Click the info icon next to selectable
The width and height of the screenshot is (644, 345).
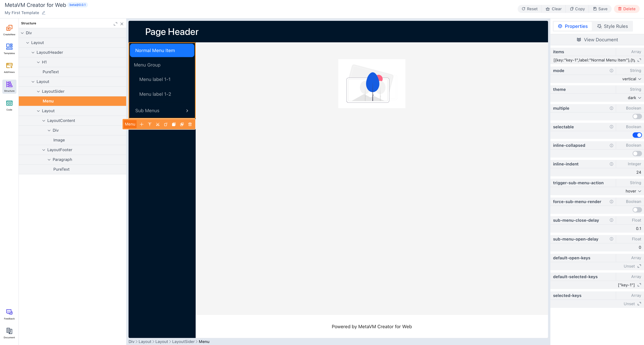611,127
